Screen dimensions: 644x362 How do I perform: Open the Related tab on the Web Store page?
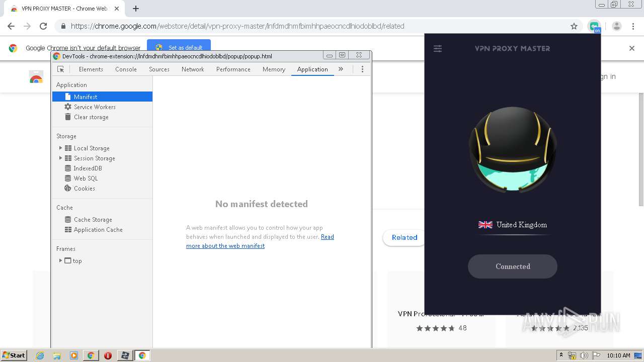pyautogui.click(x=405, y=237)
